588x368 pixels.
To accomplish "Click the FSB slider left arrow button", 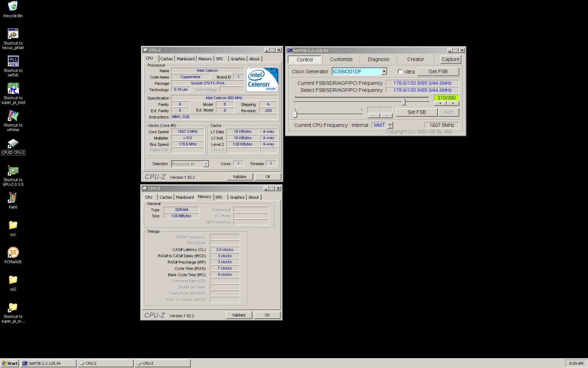I will pos(440,103).
